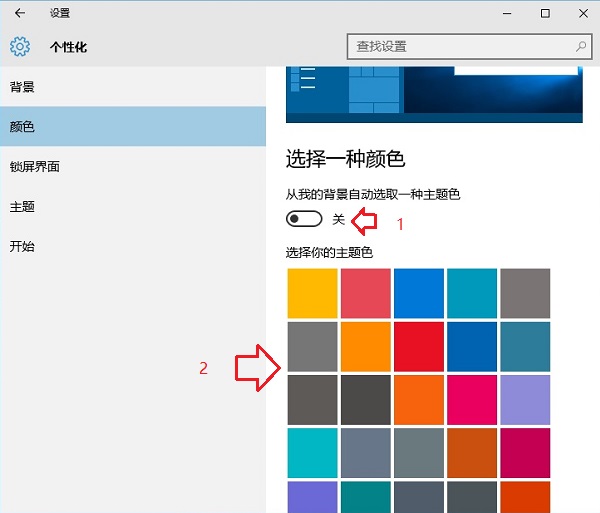The image size is (600, 513).
Task: Toggle 从我的背景自动选取一种主题色 switch
Action: pos(304,219)
